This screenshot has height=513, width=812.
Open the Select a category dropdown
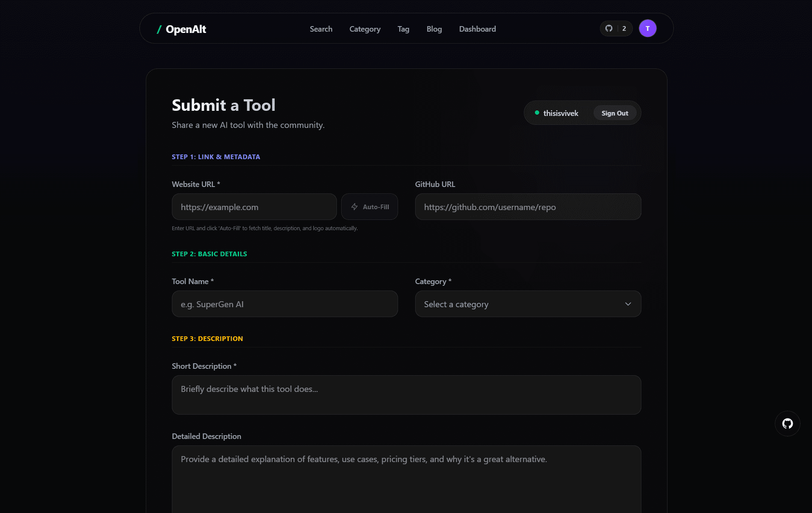coord(528,304)
